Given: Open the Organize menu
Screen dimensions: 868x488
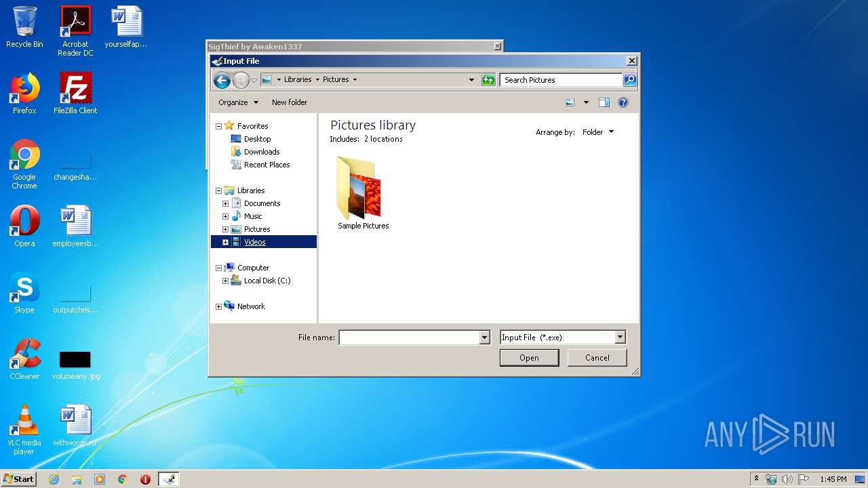Looking at the screenshot, I should tap(238, 102).
